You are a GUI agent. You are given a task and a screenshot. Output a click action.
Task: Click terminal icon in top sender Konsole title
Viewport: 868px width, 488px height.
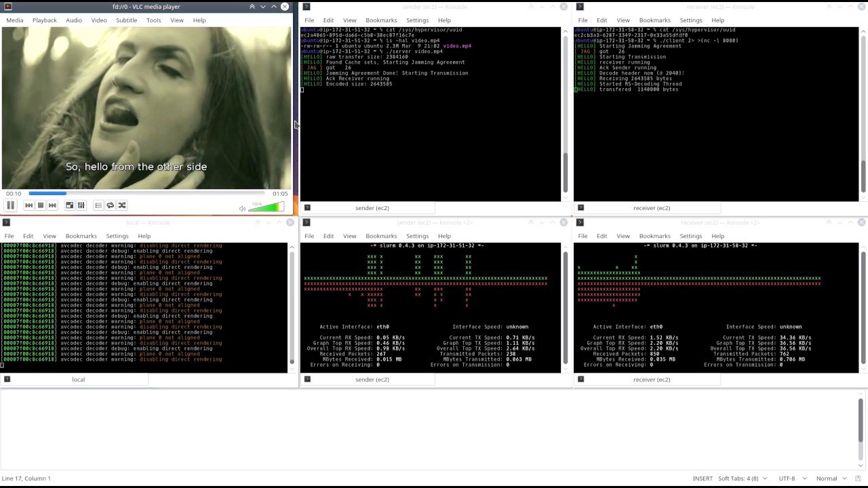(307, 7)
